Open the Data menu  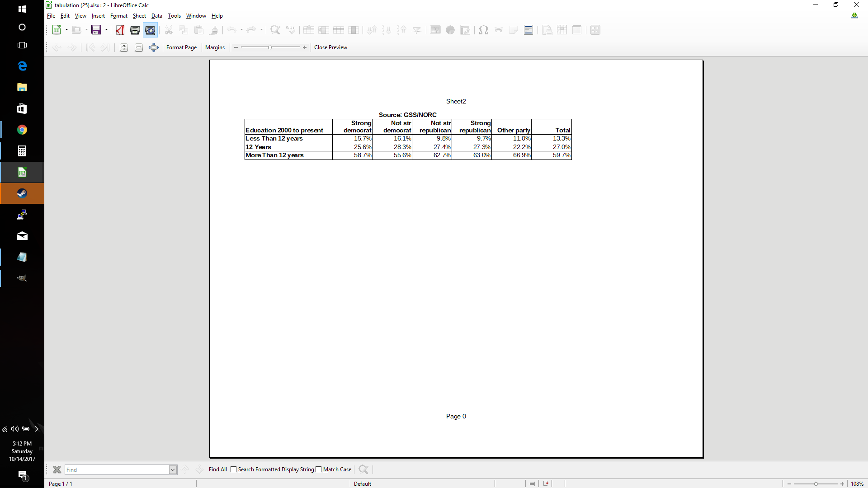157,16
